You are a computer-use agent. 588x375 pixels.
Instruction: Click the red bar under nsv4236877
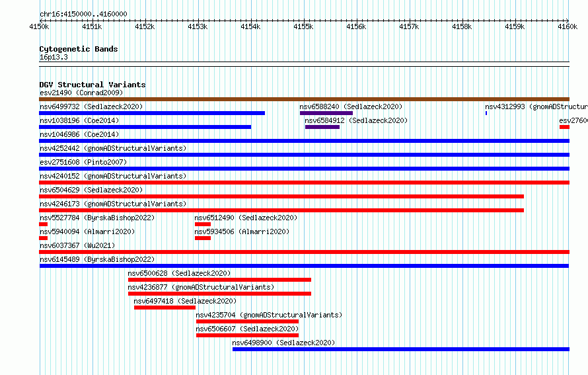tap(220, 294)
